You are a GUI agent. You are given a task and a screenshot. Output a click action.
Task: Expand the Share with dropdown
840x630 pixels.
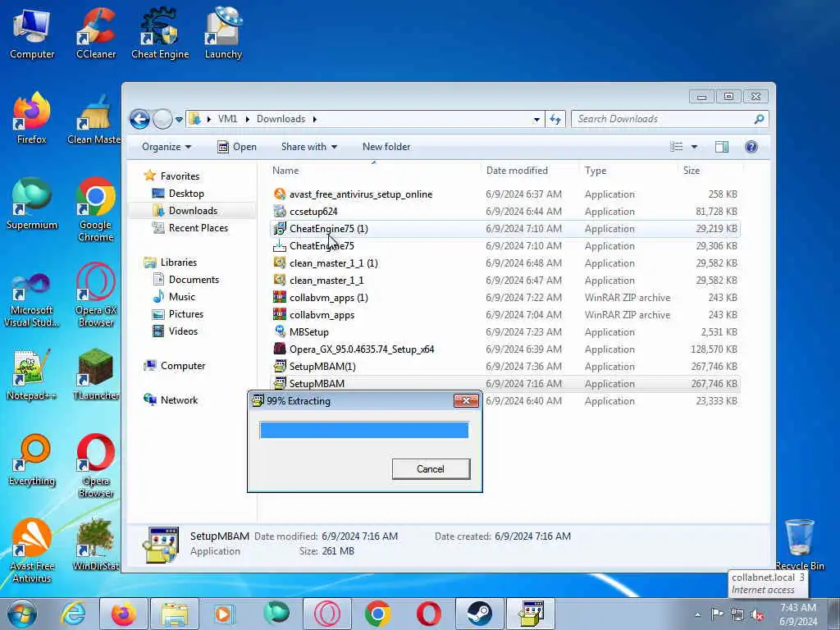pyautogui.click(x=309, y=147)
